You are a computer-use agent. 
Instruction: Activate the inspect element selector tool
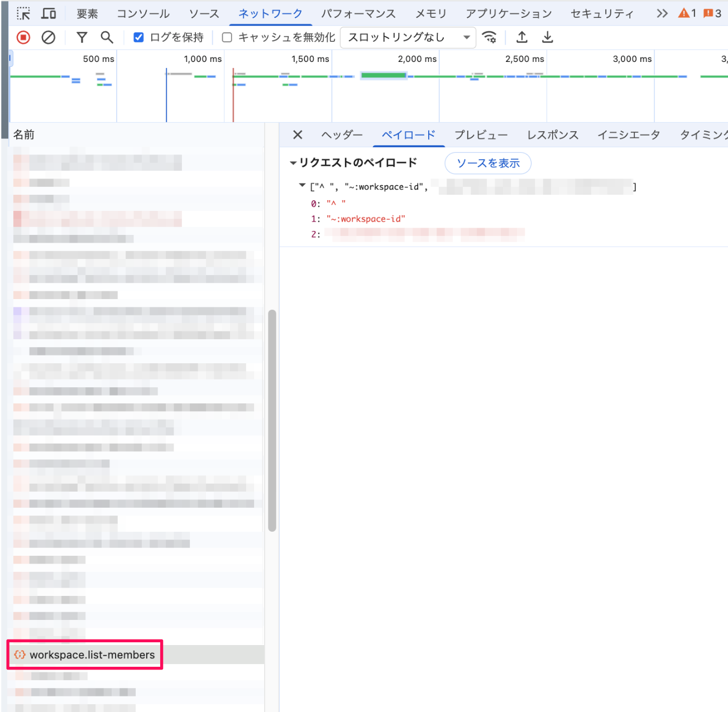coord(23,13)
